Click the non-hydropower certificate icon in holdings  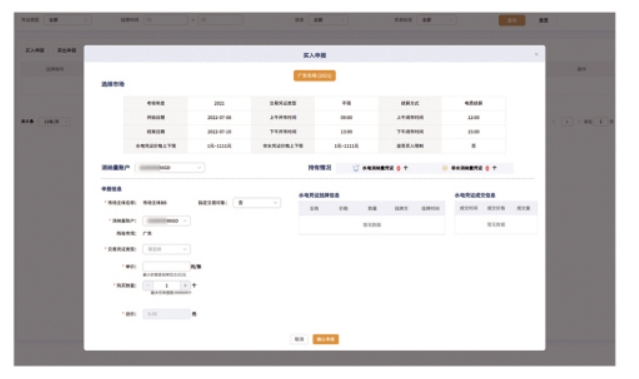pos(445,168)
